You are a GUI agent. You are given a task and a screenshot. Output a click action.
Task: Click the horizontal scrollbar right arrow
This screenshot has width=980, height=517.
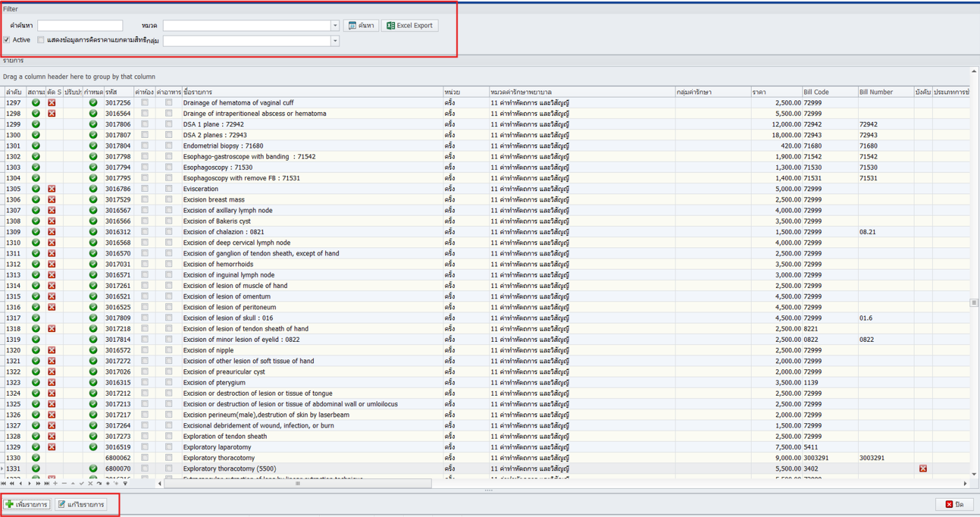click(965, 483)
